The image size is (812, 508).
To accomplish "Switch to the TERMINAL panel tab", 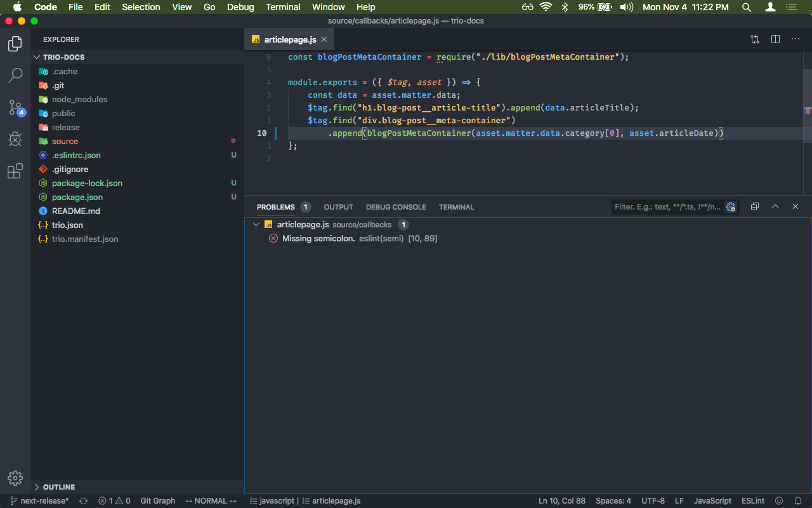I will 456,207.
